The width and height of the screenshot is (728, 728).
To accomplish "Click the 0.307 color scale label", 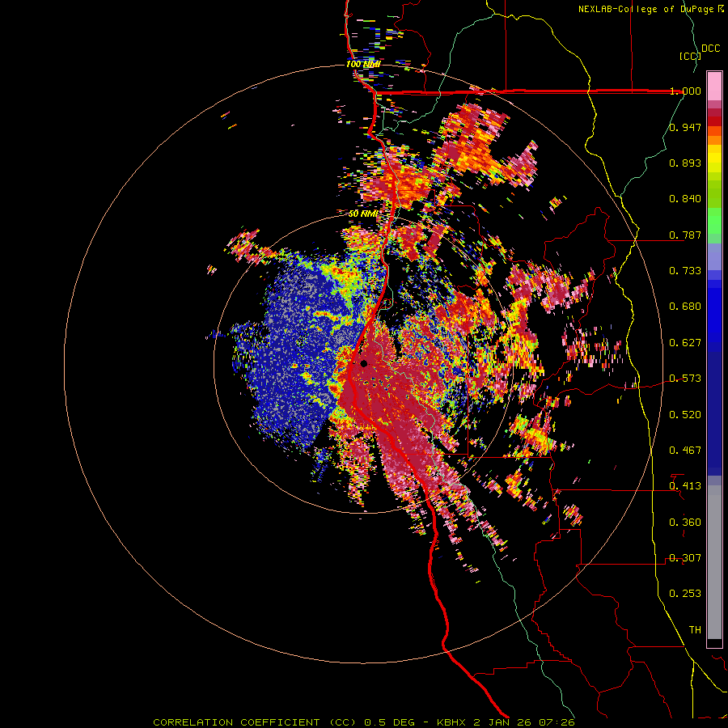I will click(685, 558).
